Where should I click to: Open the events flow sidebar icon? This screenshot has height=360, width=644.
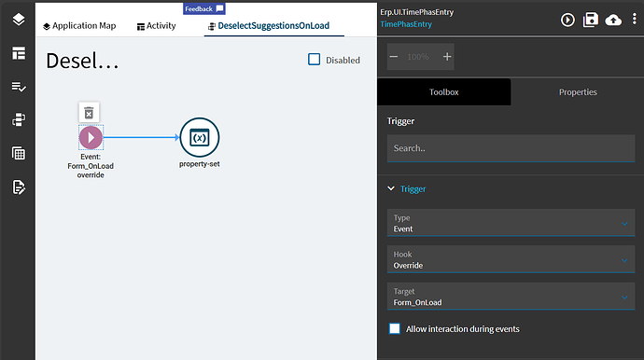tap(19, 120)
